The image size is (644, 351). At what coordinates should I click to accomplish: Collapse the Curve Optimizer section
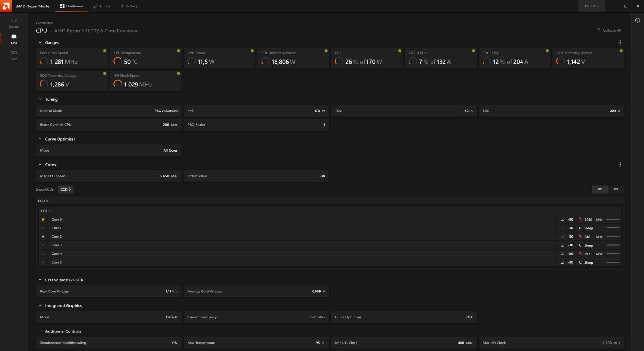tap(40, 139)
